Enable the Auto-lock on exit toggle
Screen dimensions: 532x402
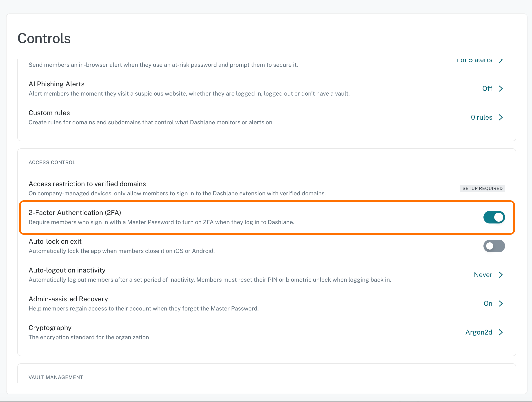(x=494, y=246)
